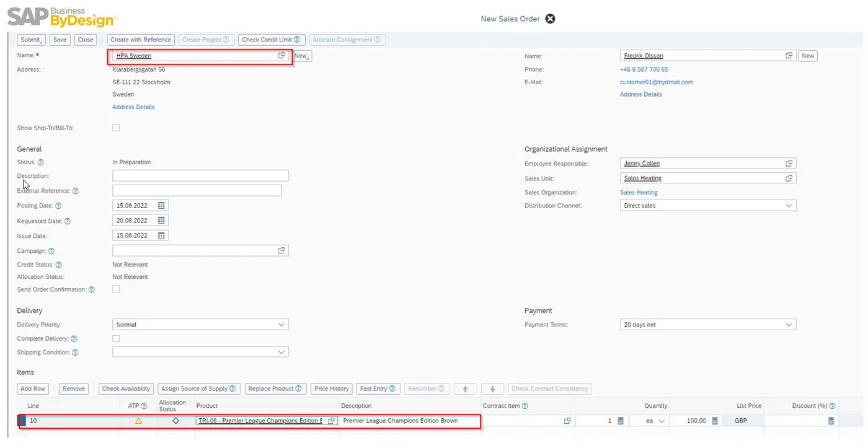The image size is (868, 448).
Task: Click Replace Product button
Action: click(x=275, y=389)
